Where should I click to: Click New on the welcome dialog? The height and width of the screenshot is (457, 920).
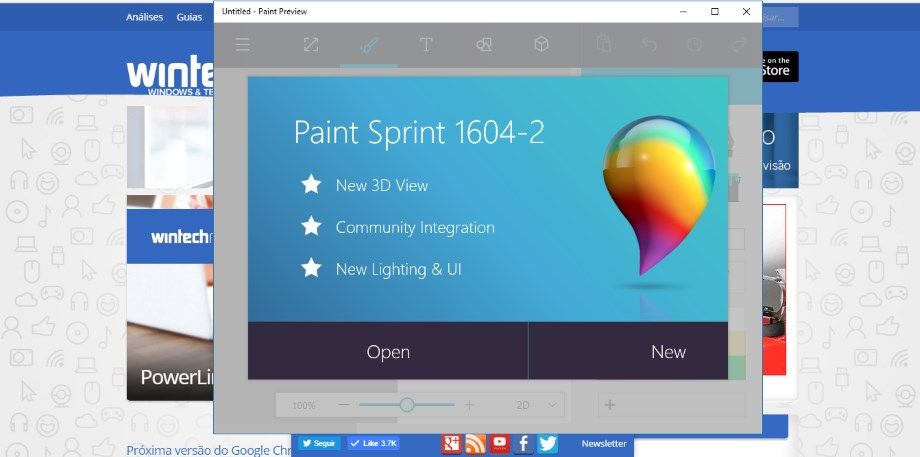point(668,351)
